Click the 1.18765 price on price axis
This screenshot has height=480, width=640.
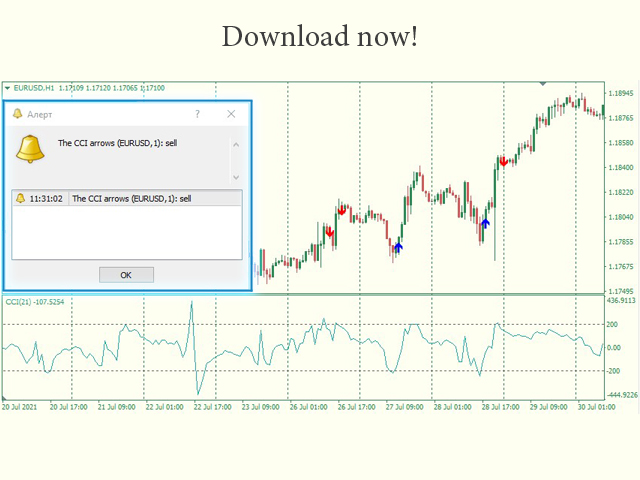point(619,117)
